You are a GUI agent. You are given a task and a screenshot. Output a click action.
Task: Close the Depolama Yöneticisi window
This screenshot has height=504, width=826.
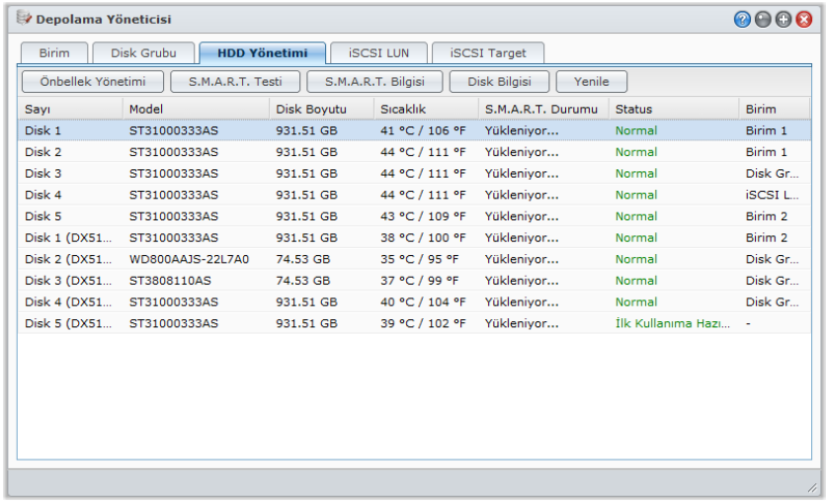pos(803,20)
